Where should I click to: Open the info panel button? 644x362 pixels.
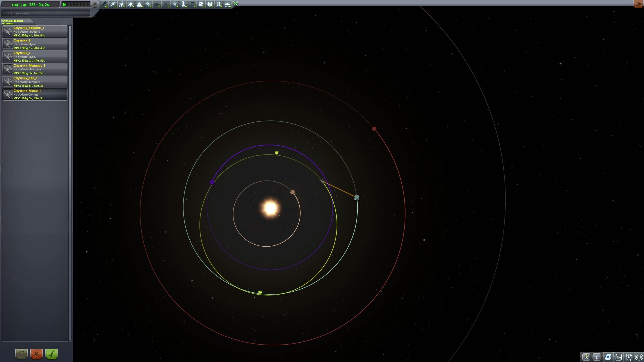596,357
